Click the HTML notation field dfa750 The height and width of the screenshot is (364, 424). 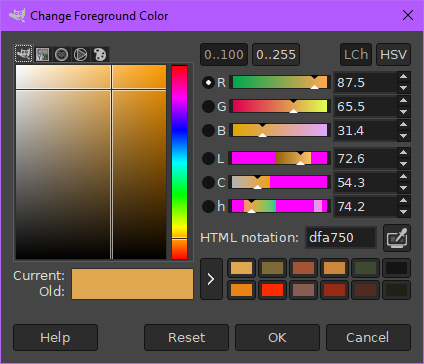341,238
